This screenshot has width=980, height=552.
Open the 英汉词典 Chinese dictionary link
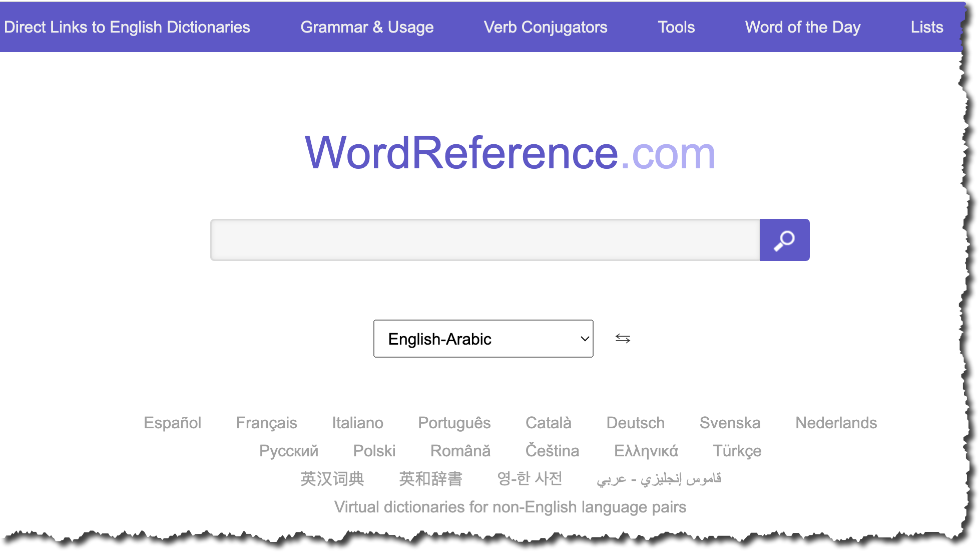tap(332, 478)
